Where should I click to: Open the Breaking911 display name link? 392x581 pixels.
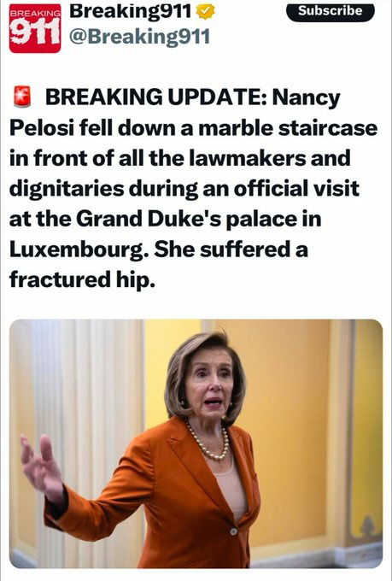pyautogui.click(x=131, y=11)
